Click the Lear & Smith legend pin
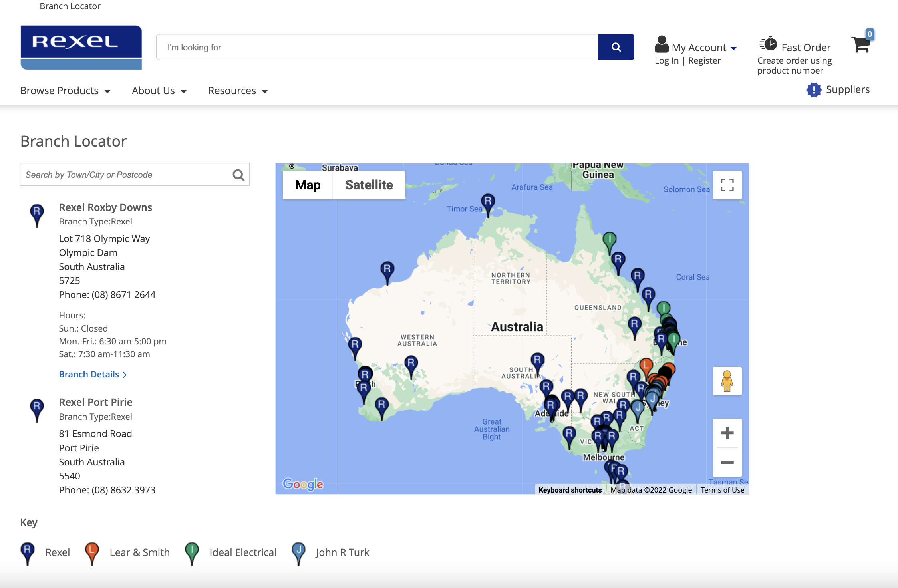 click(92, 553)
